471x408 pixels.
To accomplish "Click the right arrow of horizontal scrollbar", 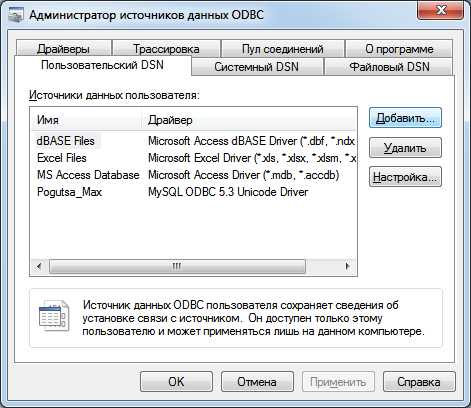I will 347,266.
